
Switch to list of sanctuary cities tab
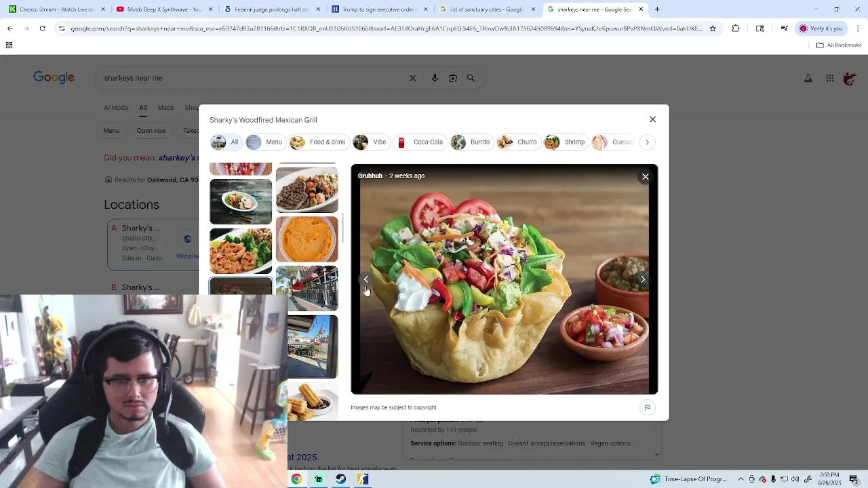click(x=486, y=9)
